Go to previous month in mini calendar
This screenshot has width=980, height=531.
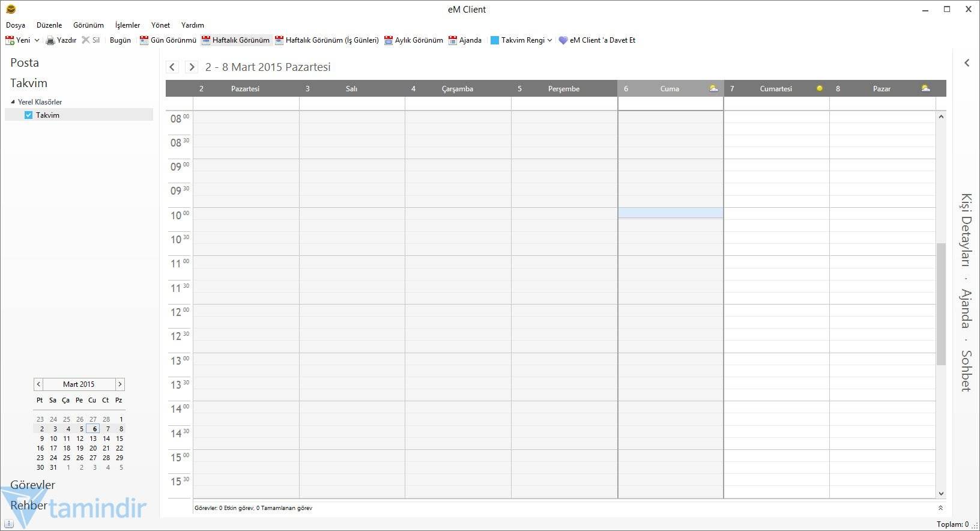pyautogui.click(x=38, y=384)
